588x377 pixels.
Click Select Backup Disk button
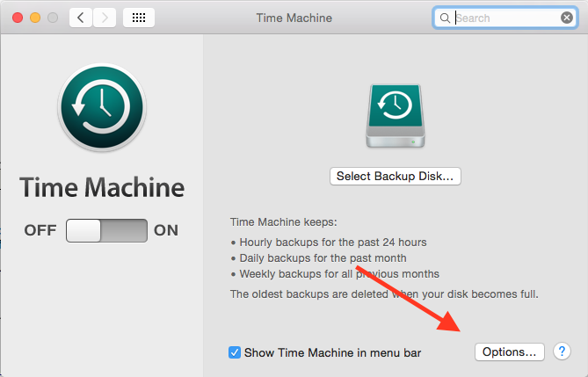[396, 176]
